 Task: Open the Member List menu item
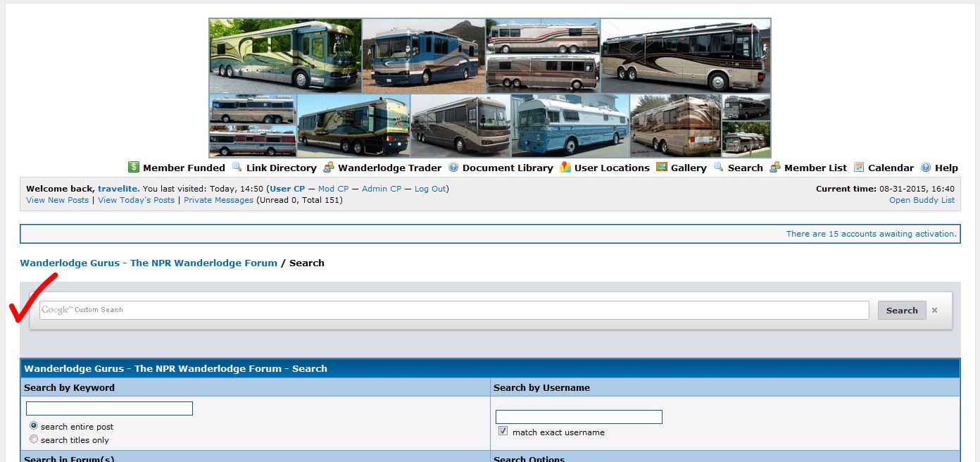[x=815, y=168]
